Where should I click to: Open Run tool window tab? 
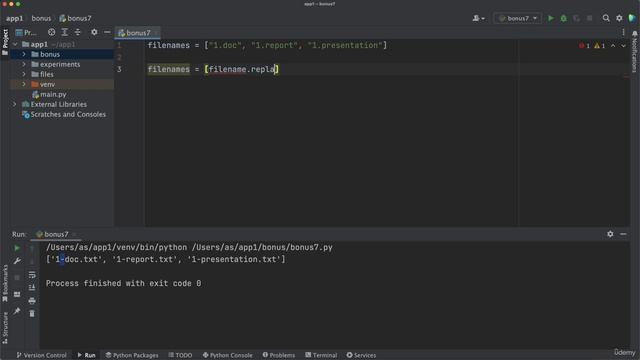87,355
